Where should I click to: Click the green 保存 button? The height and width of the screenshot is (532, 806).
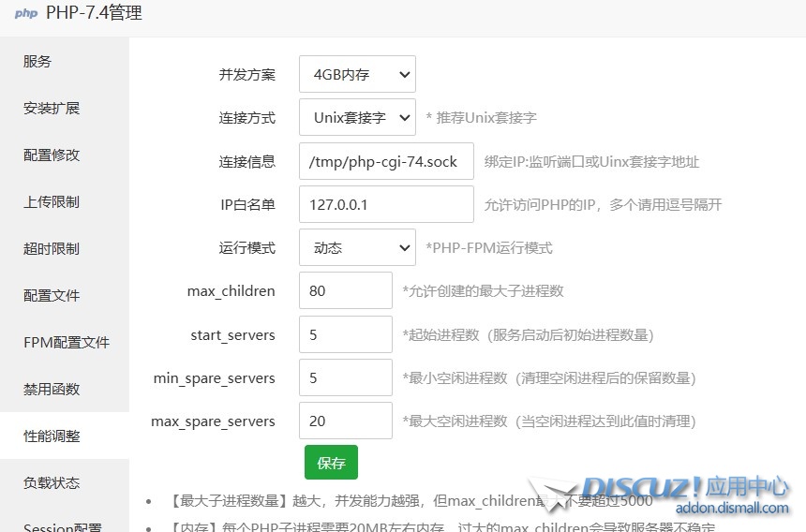331,462
